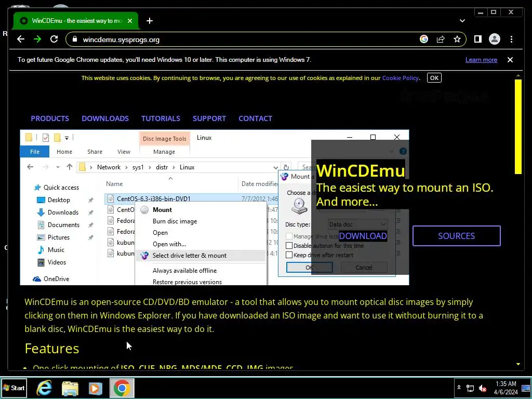Click the SOURCES button
532x399 pixels.
coord(456,236)
